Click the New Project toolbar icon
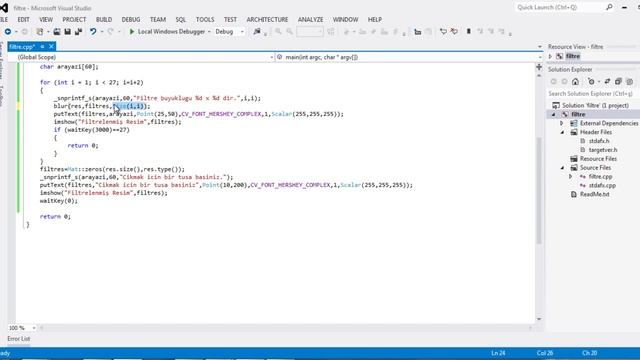 (x=40, y=31)
